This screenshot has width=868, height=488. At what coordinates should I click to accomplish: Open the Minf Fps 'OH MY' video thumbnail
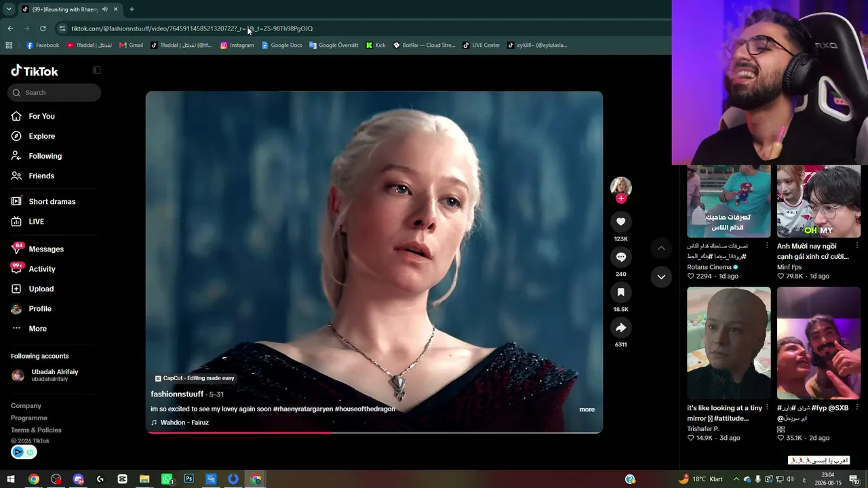coord(818,201)
